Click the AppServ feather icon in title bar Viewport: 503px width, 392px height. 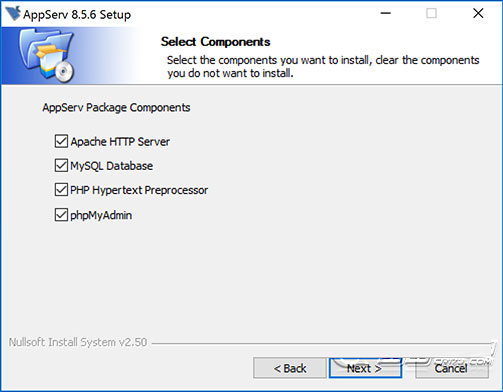point(13,14)
